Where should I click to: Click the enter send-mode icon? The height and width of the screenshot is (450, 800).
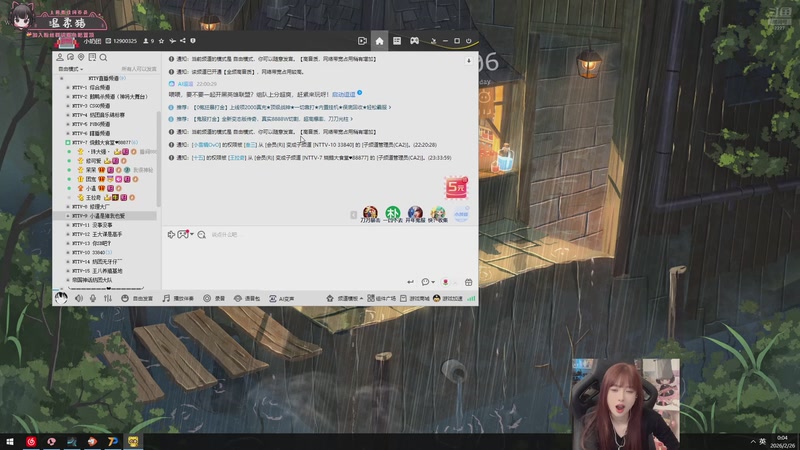click(x=410, y=282)
